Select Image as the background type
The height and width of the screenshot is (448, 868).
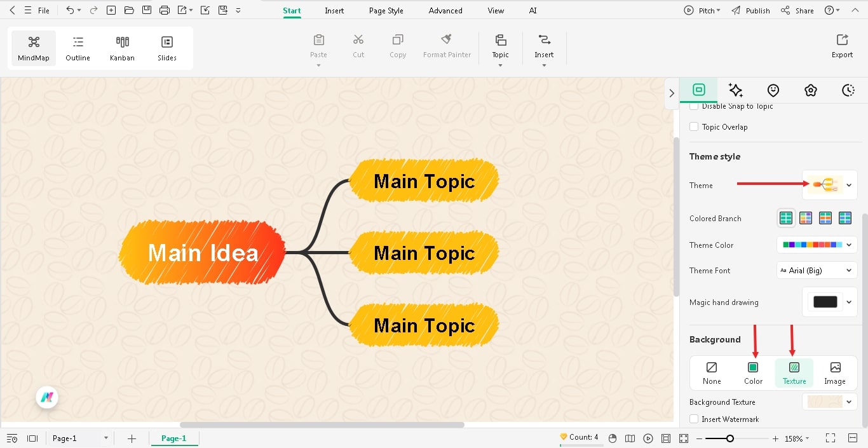[x=835, y=373]
